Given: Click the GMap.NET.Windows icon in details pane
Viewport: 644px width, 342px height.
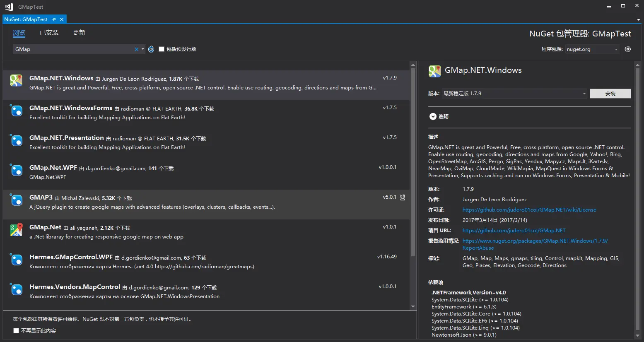Looking at the screenshot, I should (434, 71).
